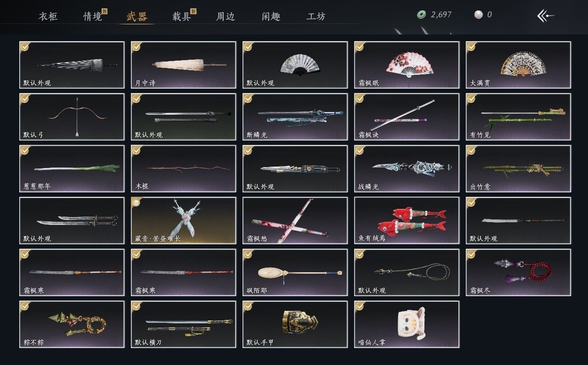Click the jade currency icon
The height and width of the screenshot is (365, 588).
click(x=421, y=15)
